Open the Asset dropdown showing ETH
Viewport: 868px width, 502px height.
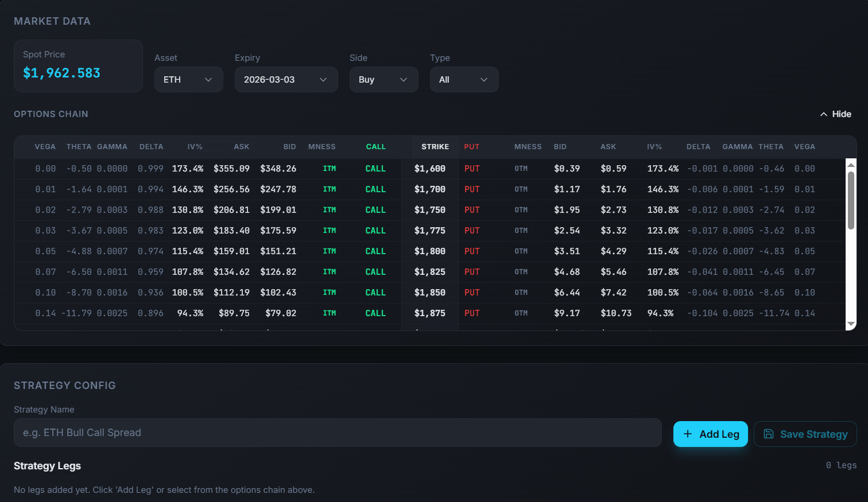click(x=188, y=80)
